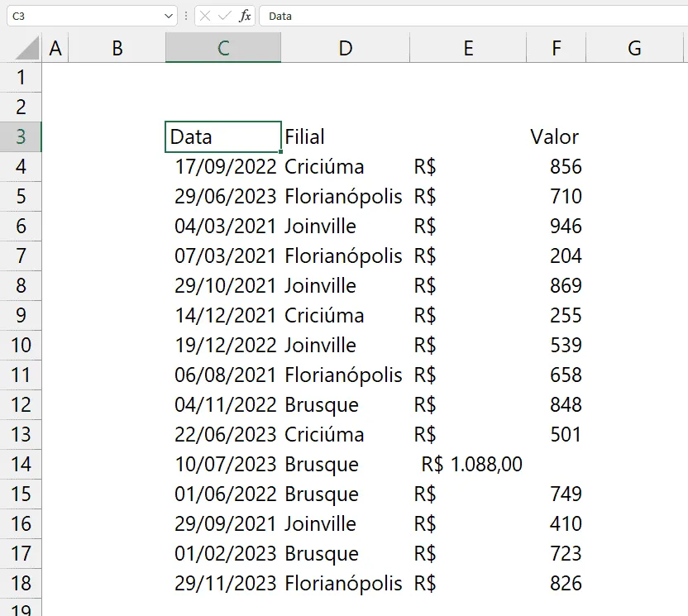Click the Cancel X icon in formula bar

click(x=205, y=17)
